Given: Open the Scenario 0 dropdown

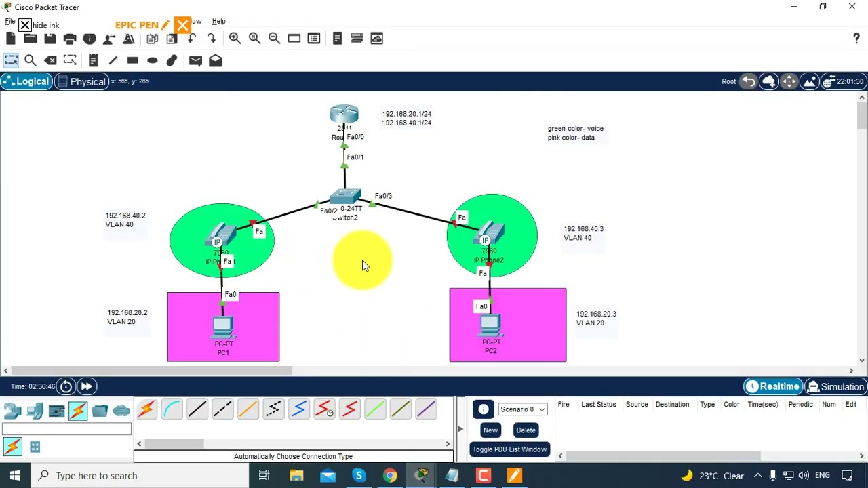Looking at the screenshot, I should (522, 409).
